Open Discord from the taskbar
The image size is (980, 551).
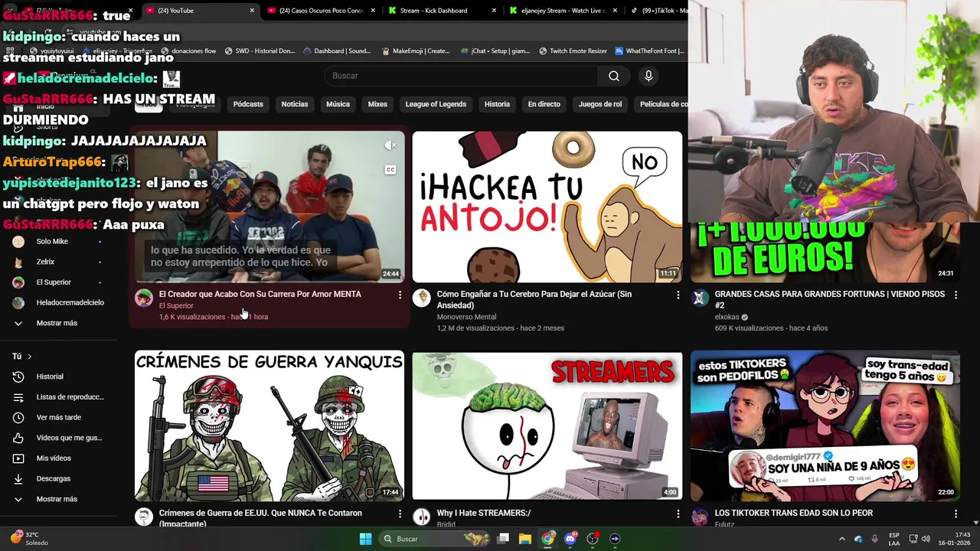[570, 539]
